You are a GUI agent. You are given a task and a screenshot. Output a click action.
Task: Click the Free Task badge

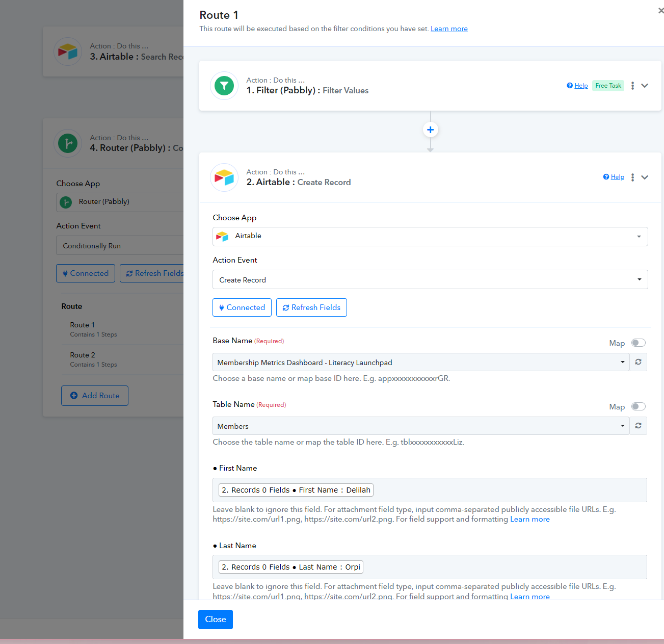click(x=608, y=86)
